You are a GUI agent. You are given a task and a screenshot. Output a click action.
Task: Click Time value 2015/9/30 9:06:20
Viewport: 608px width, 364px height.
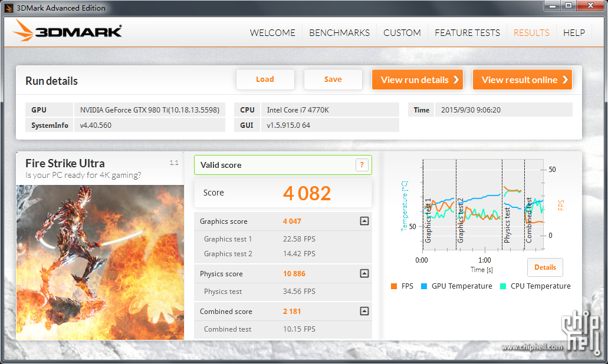click(471, 110)
